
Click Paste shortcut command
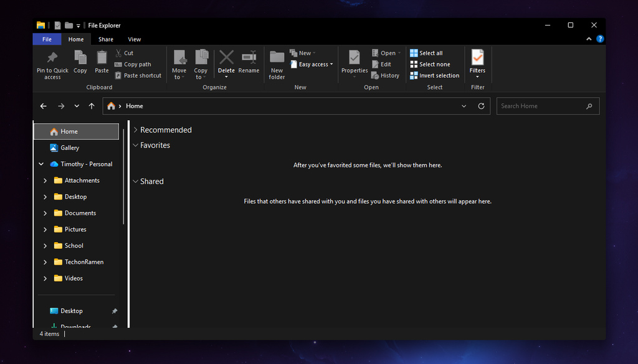click(x=138, y=75)
